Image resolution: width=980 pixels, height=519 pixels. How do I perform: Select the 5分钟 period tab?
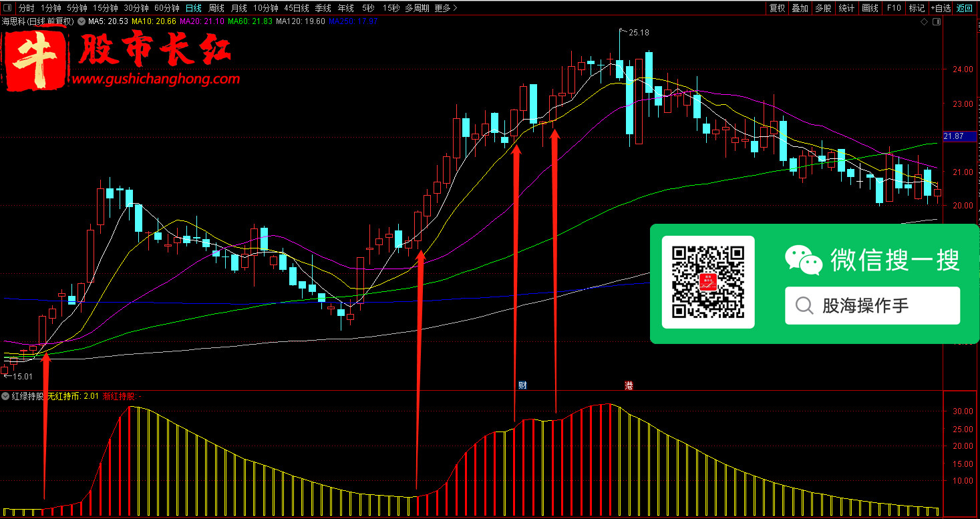77,8
